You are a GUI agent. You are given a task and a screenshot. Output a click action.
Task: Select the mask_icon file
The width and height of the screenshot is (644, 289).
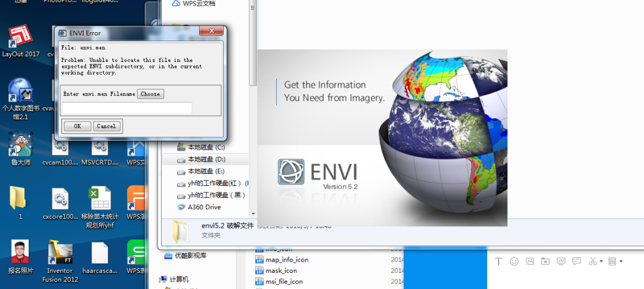[x=276, y=271]
